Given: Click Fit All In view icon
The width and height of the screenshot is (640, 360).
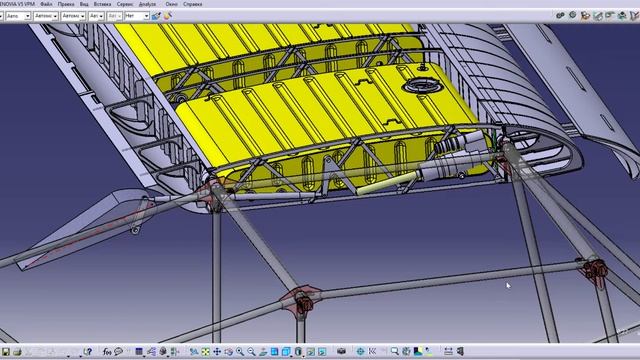Looking at the screenshot, I should click(205, 351).
